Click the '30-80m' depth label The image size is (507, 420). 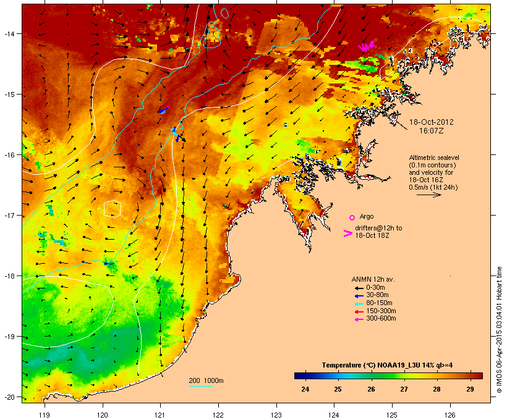[x=377, y=295]
